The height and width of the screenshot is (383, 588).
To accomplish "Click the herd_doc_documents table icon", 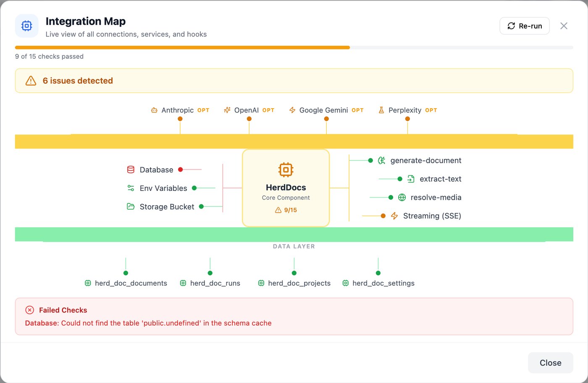I will [x=88, y=283].
